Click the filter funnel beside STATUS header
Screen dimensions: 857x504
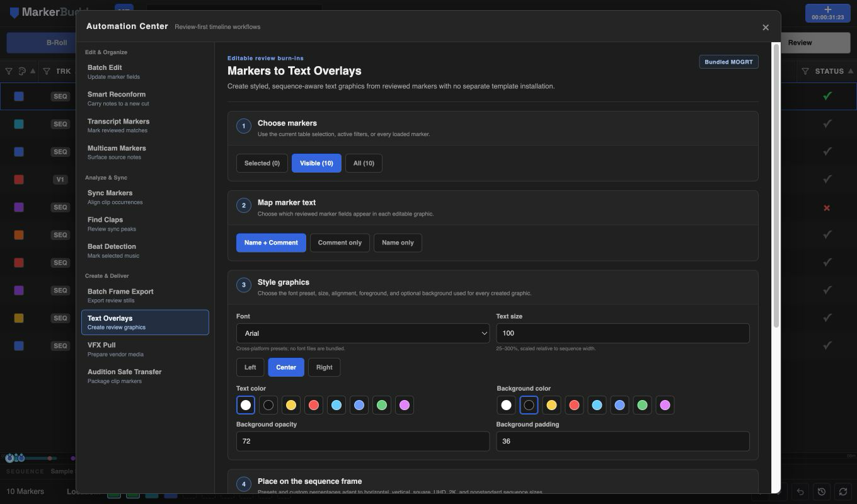pos(805,71)
